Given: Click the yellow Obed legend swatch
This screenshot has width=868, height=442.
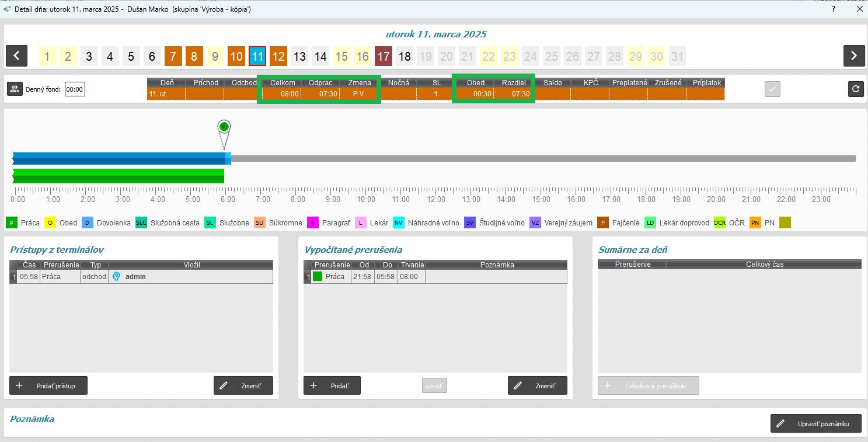Looking at the screenshot, I should tap(51, 222).
